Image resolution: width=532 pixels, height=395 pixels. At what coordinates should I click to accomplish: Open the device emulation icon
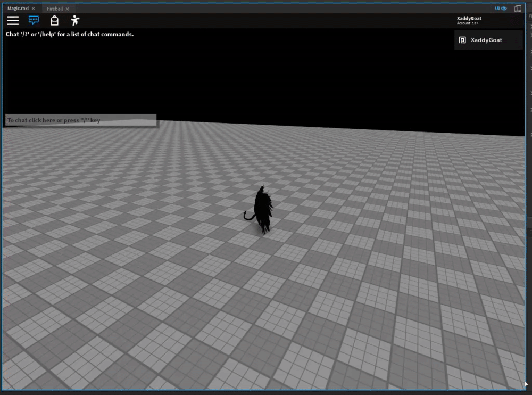(x=518, y=9)
